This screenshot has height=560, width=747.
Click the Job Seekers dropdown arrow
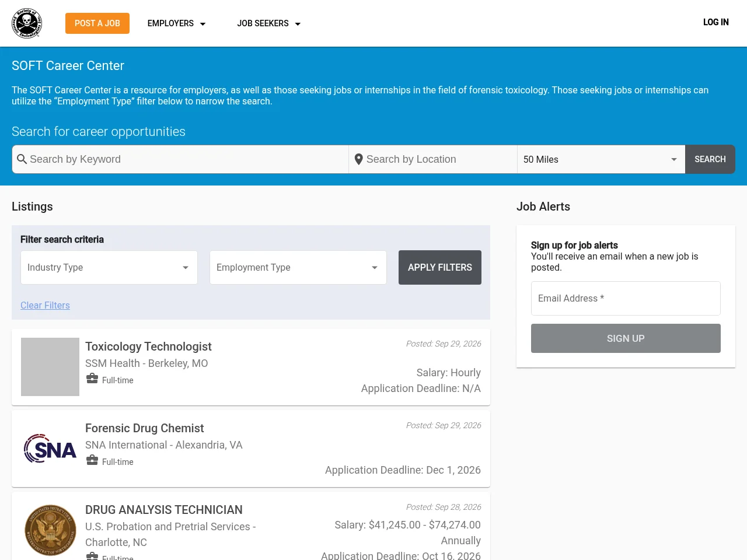tap(298, 24)
